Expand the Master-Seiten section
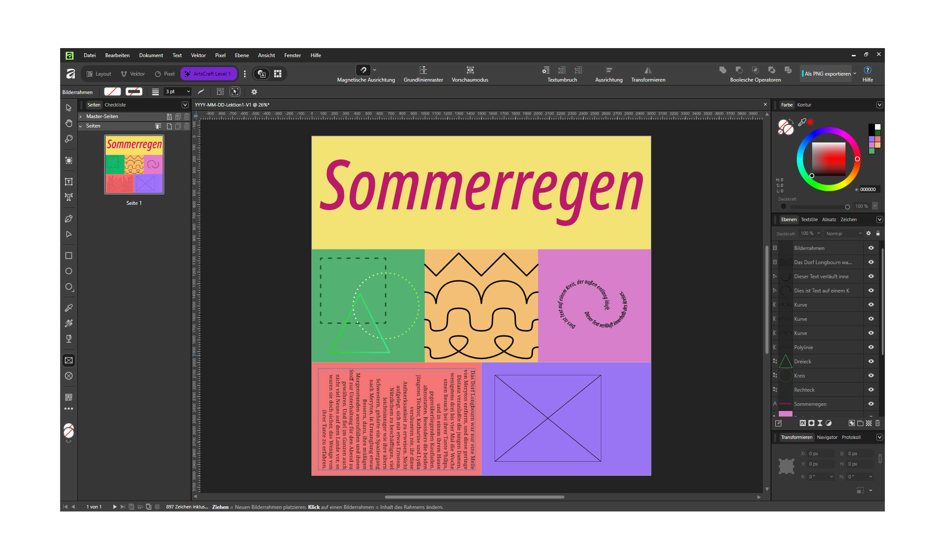This screenshot has width=945, height=560. [80, 116]
